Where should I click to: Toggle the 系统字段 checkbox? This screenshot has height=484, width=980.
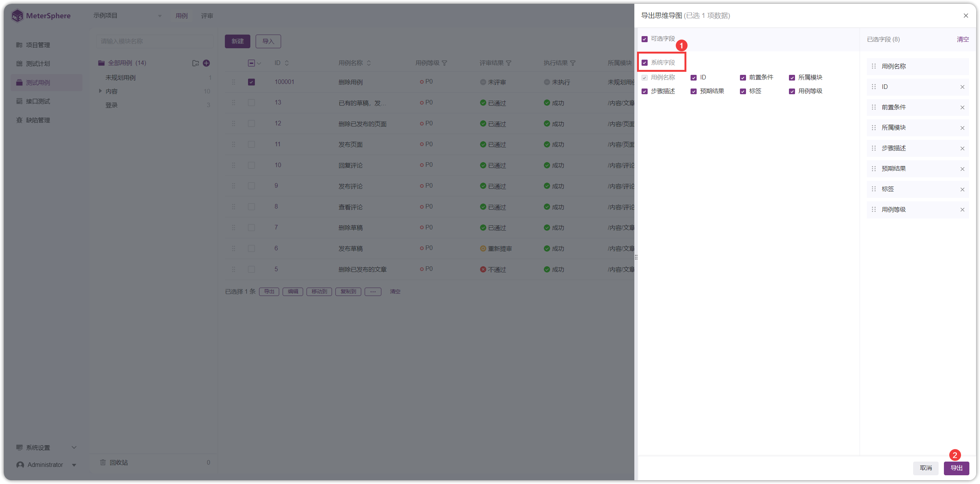coord(645,63)
